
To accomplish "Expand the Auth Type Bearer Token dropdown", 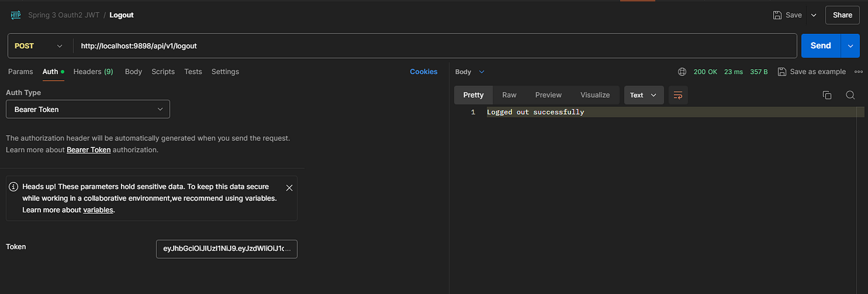I will pyautogui.click(x=87, y=110).
